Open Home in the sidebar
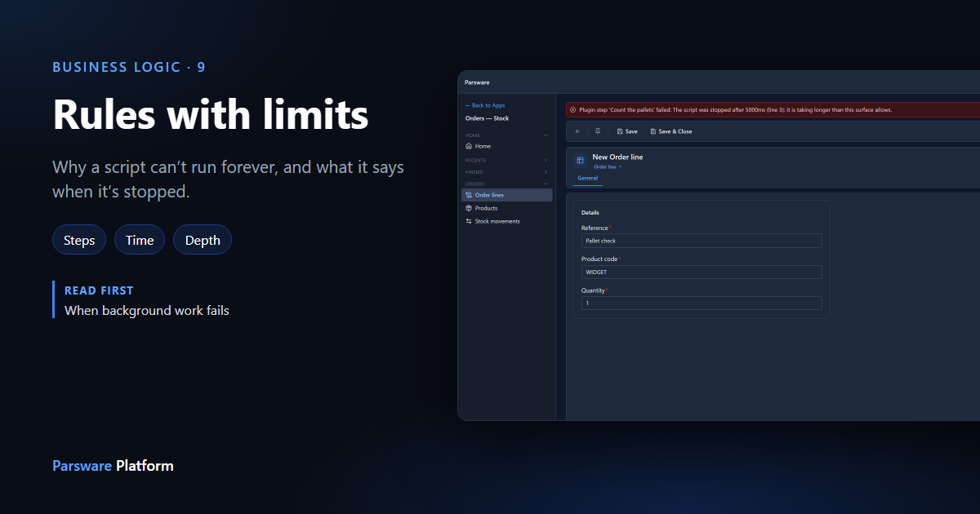Image resolution: width=980 pixels, height=514 pixels. [506, 146]
